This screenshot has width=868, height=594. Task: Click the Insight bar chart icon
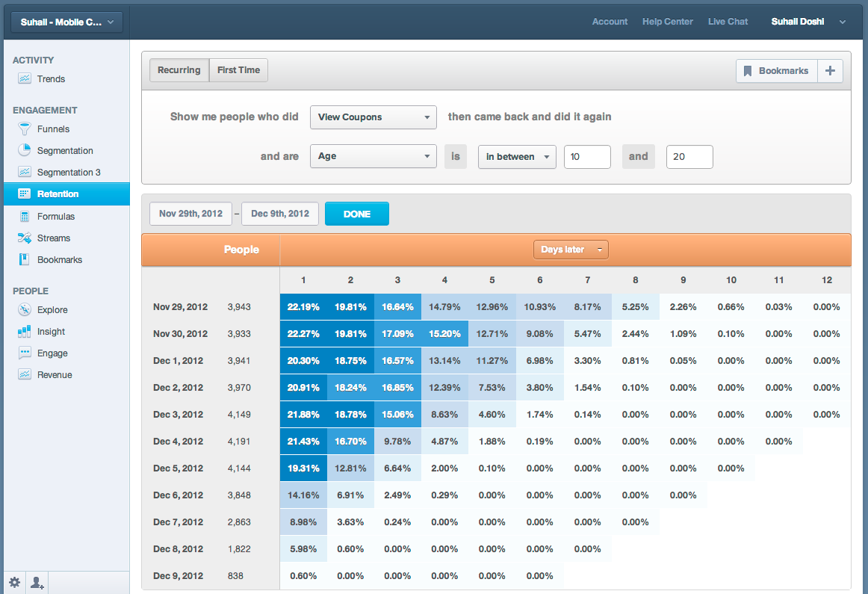[x=25, y=331]
